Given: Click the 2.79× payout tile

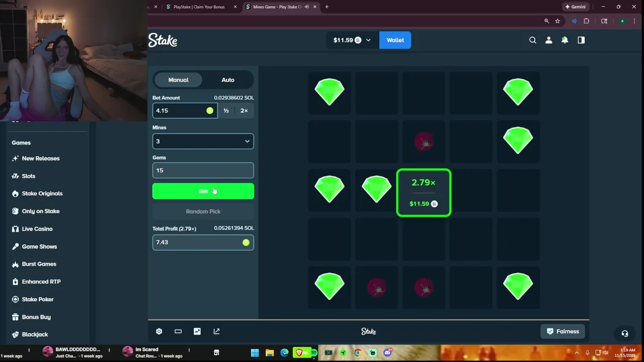Looking at the screenshot, I should (424, 193).
